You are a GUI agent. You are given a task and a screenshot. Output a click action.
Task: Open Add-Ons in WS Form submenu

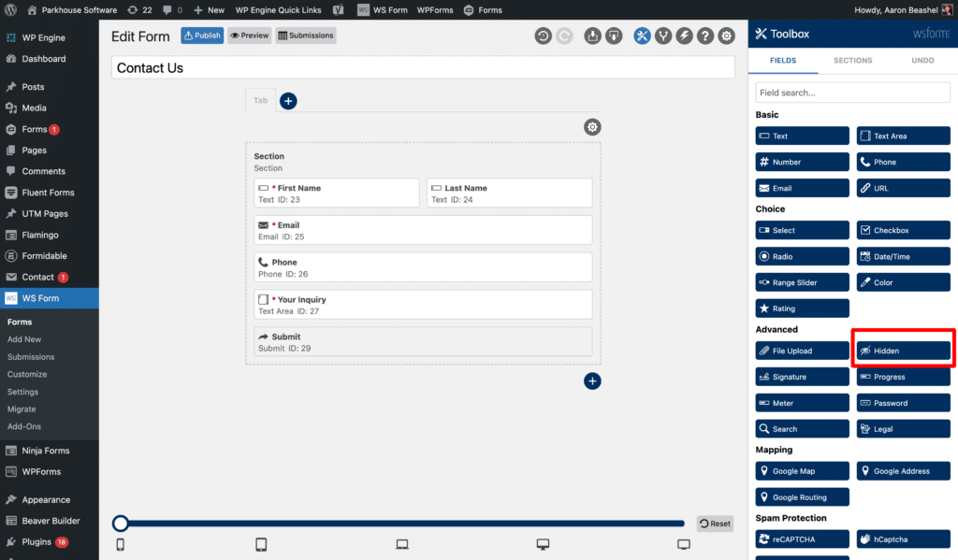(23, 426)
